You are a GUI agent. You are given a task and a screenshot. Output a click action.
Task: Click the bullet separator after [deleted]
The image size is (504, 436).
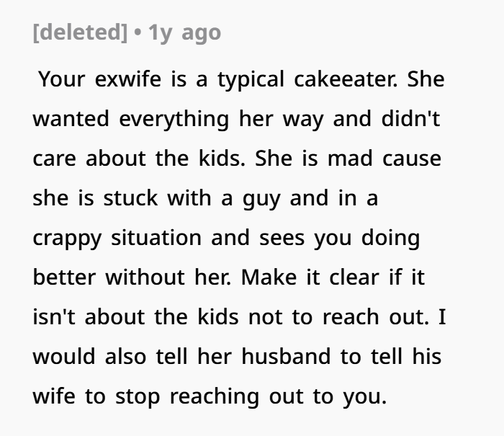coord(138,32)
